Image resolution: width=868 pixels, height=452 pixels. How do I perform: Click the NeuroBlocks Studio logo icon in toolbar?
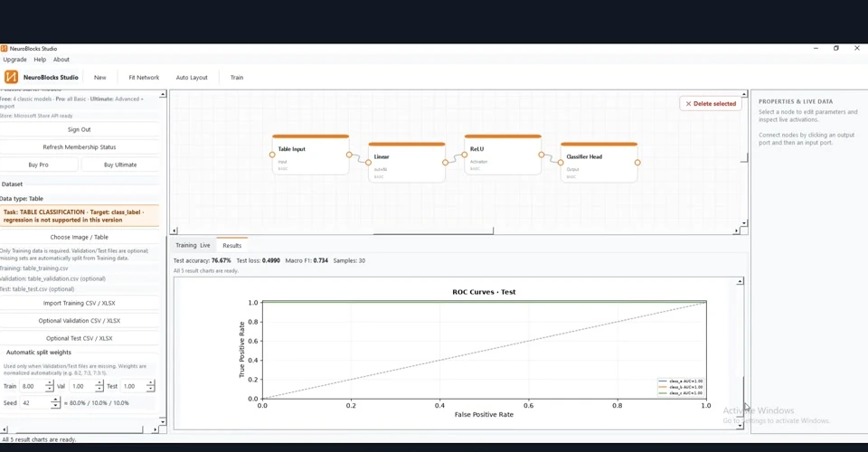11,77
